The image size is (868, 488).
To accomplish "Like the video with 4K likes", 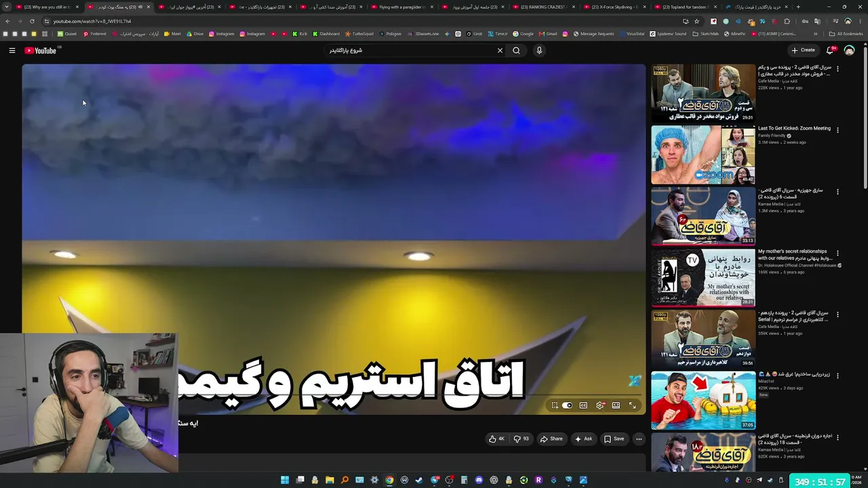I will [x=497, y=439].
